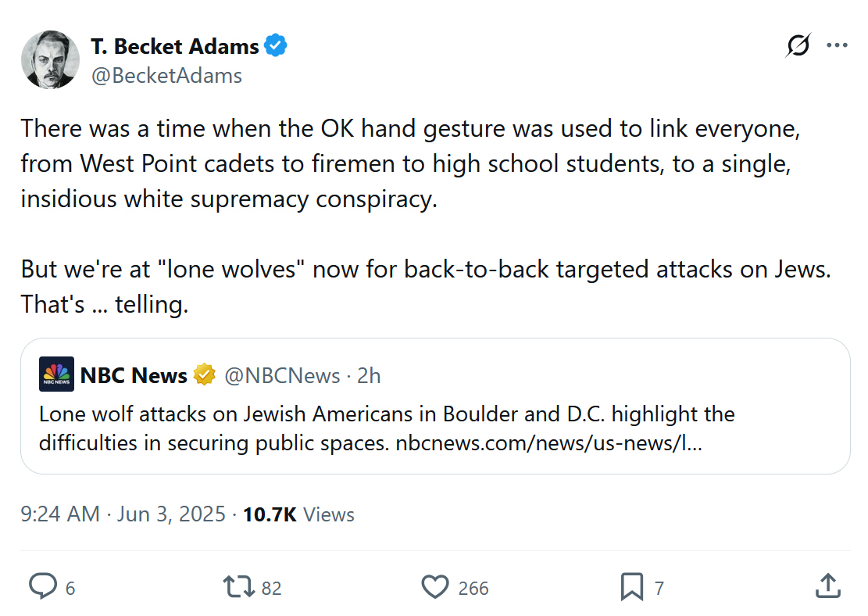Open the quoted NBC News tweet text
This screenshot has width=868, height=616.
387,413
